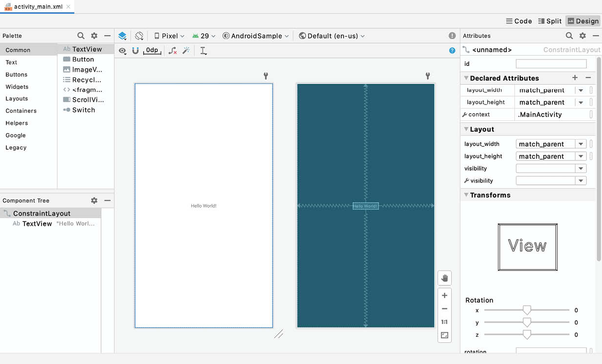Select the Buttons palette category
Image resolution: width=602 pixels, height=364 pixels.
[x=28, y=74]
